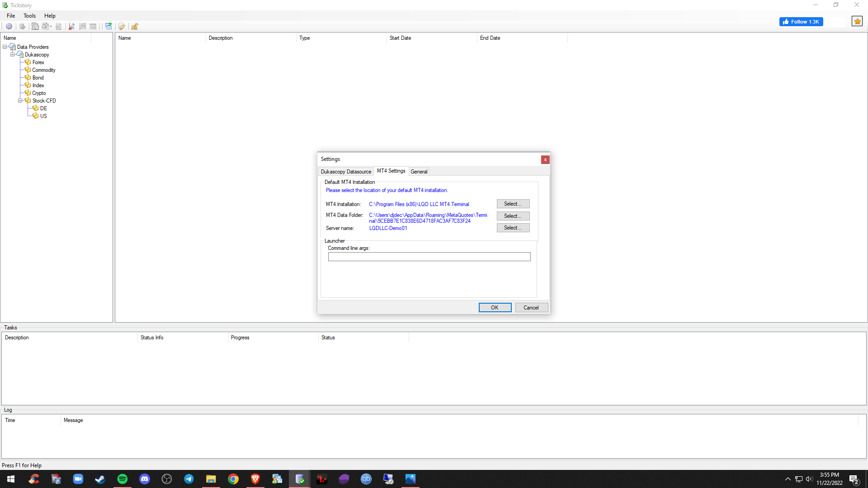Click Select for Server name

[x=513, y=228]
